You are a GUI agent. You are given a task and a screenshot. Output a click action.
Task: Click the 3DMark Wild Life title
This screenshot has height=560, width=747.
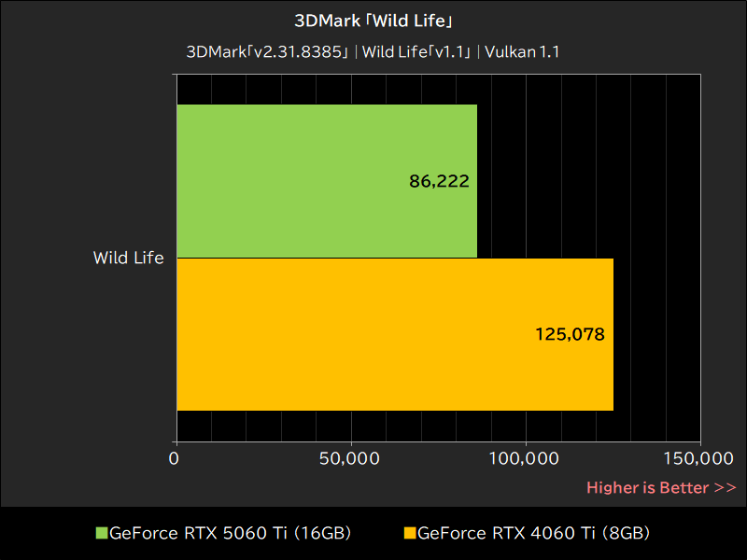click(x=373, y=20)
